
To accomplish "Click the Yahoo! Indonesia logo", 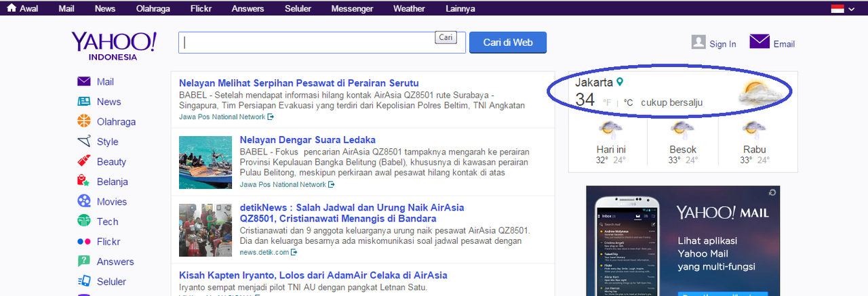I will click(x=113, y=45).
